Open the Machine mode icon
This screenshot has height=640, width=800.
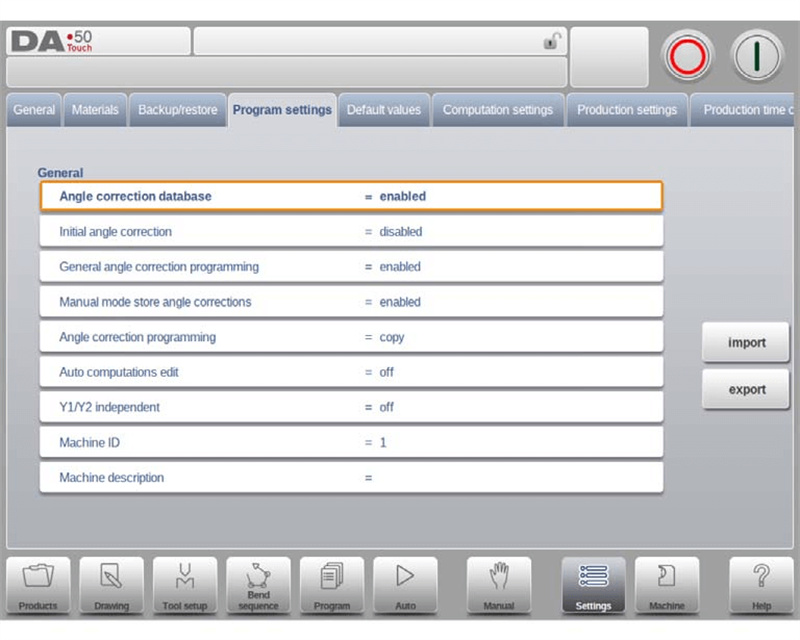coord(666,585)
